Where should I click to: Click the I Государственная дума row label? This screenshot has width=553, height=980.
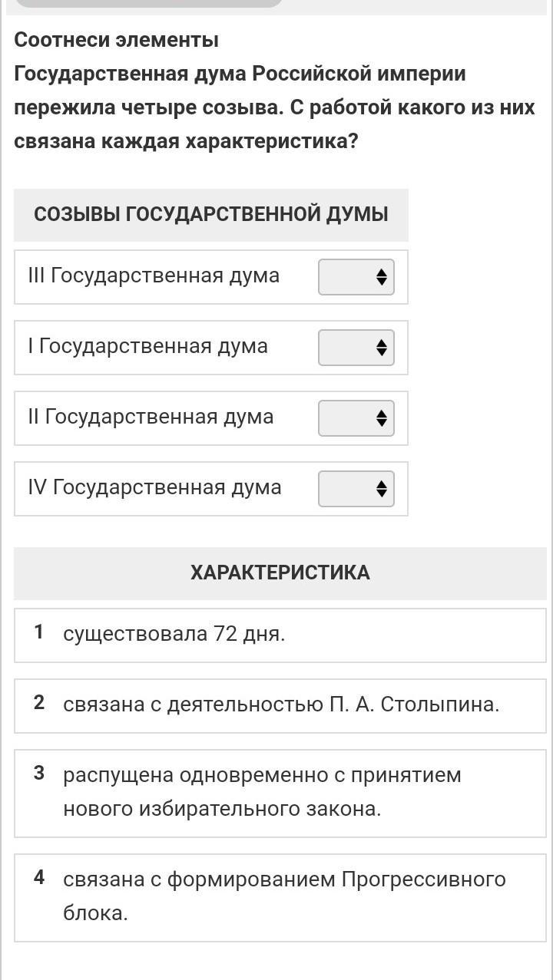click(x=147, y=346)
